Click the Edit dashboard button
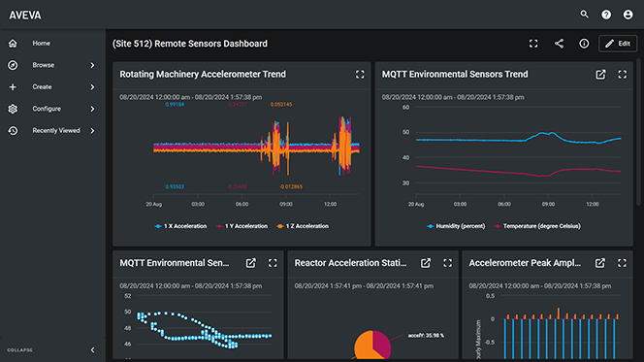Image resolution: width=644 pixels, height=362 pixels. pyautogui.click(x=618, y=44)
